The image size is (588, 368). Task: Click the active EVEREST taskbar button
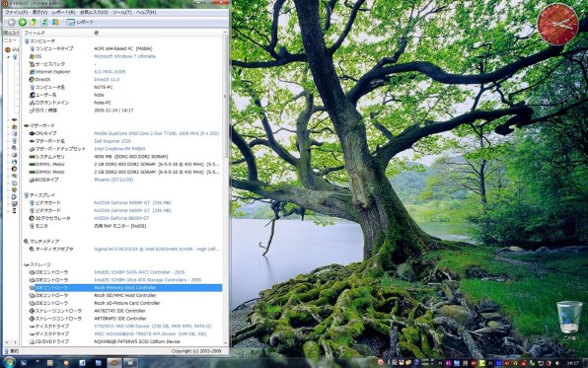pos(114,363)
